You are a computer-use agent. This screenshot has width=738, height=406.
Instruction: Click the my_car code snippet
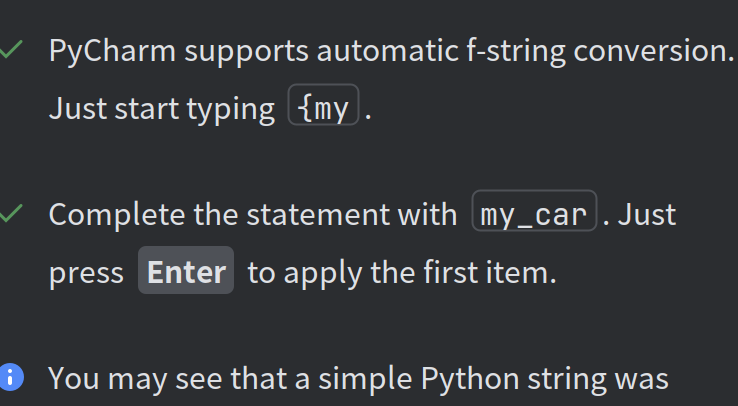point(534,210)
